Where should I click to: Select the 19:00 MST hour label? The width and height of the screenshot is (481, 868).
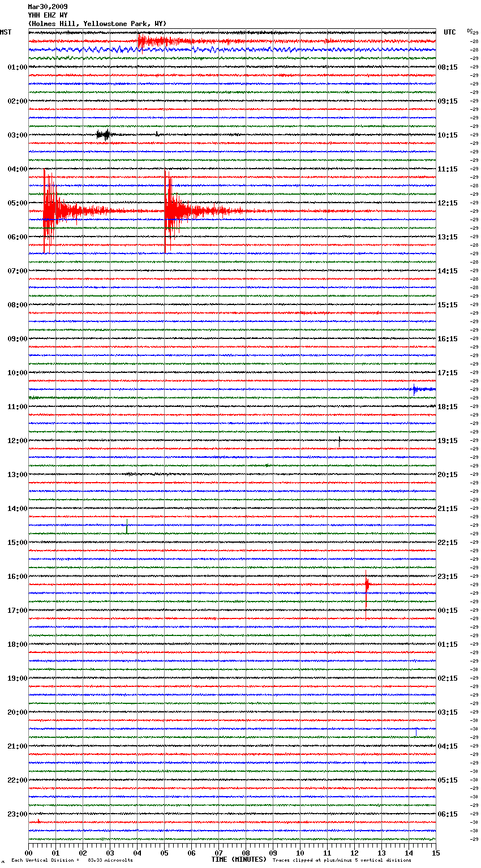pos(18,678)
